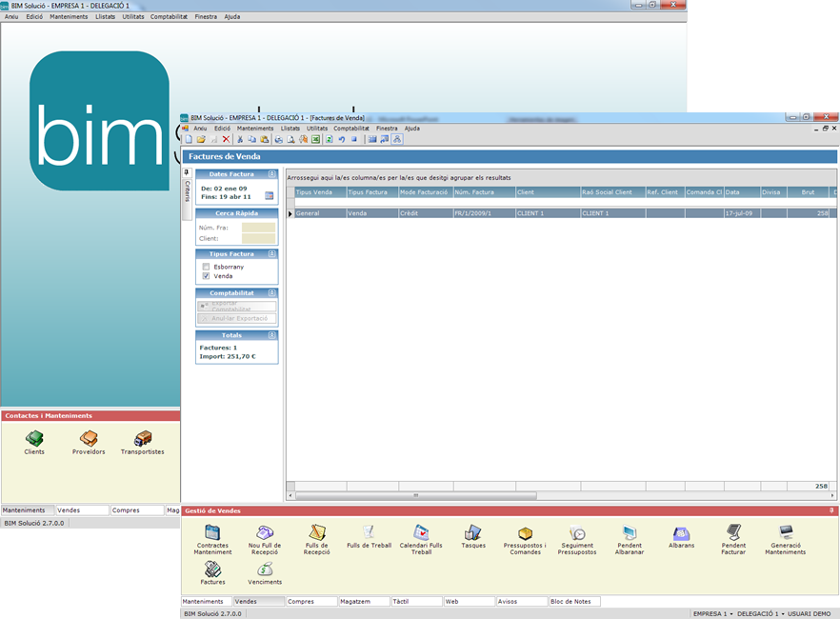Switch to Tàctil tab

(x=417, y=601)
